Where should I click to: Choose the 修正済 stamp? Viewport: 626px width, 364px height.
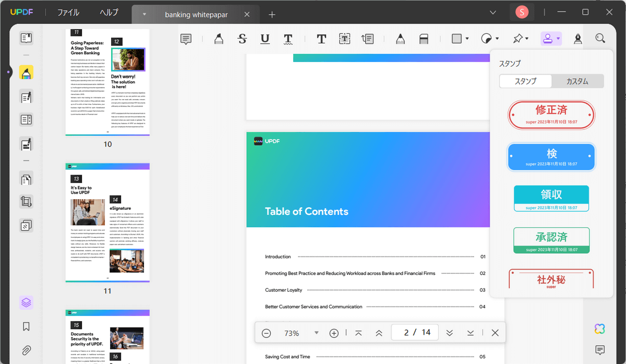(551, 115)
